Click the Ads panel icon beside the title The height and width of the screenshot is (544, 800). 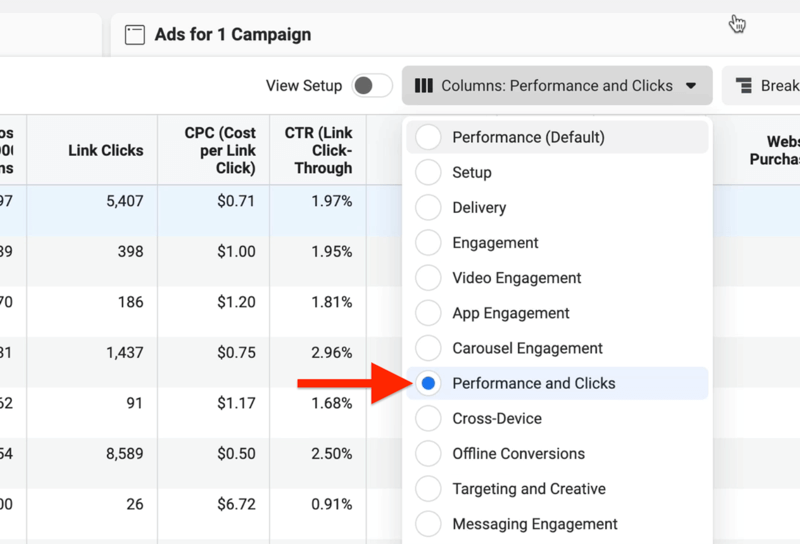coord(135,35)
